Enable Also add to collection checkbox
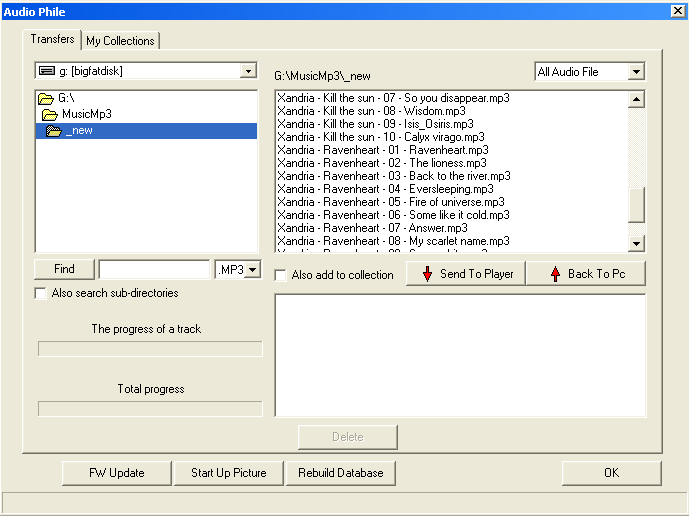689x516 pixels. tap(280, 276)
